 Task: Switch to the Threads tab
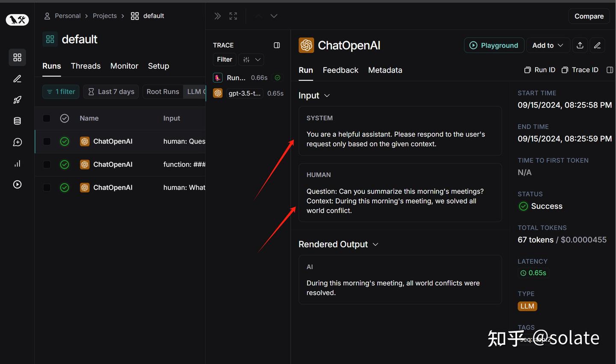86,66
